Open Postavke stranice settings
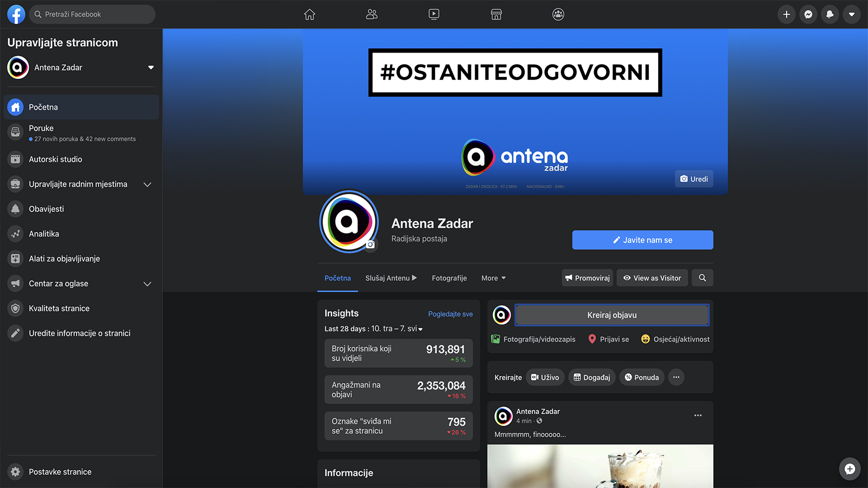The height and width of the screenshot is (488, 868). [x=81, y=472]
